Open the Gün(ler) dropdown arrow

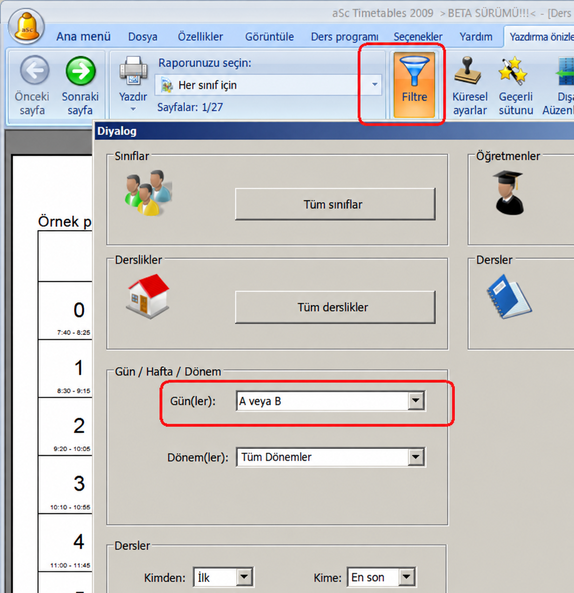tap(416, 401)
